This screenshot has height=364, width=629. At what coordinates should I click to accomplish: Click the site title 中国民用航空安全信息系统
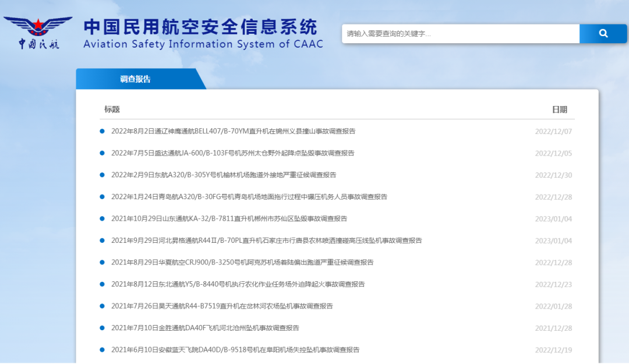tap(200, 27)
